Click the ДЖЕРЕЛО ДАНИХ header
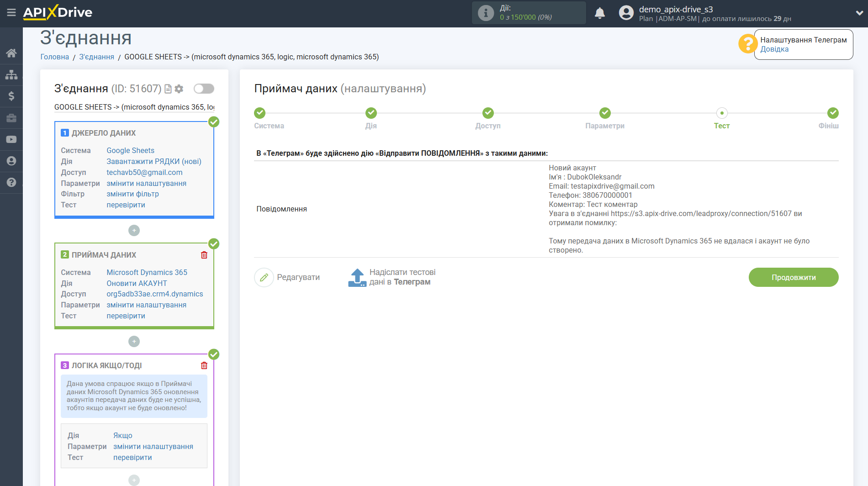 tap(104, 133)
